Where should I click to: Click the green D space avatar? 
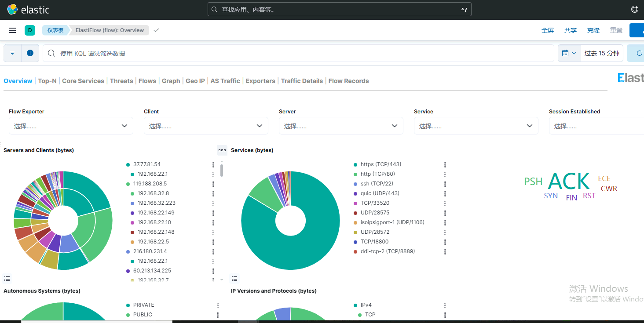(30, 30)
